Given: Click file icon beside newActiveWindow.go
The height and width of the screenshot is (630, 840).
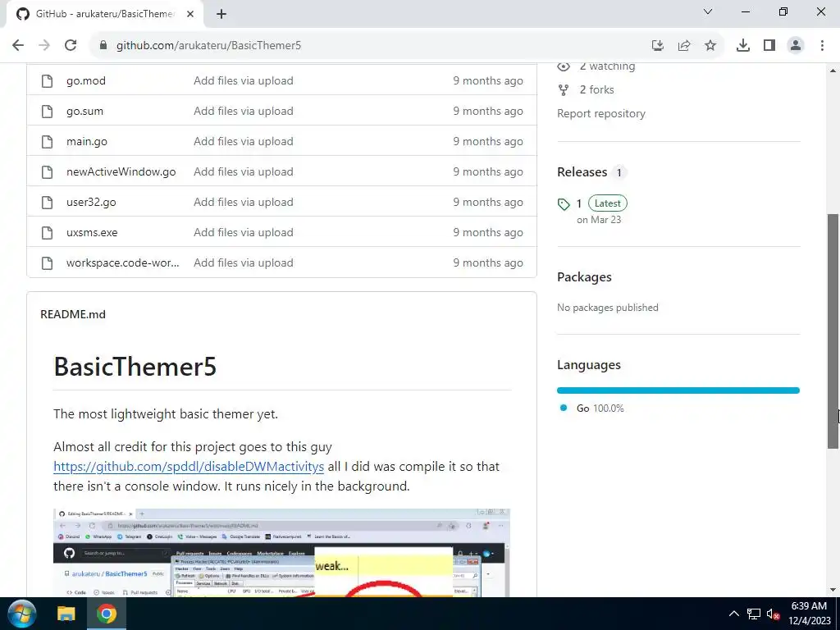Looking at the screenshot, I should point(47,172).
